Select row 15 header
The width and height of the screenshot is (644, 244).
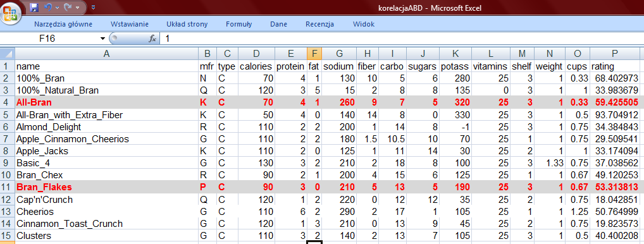point(8,236)
